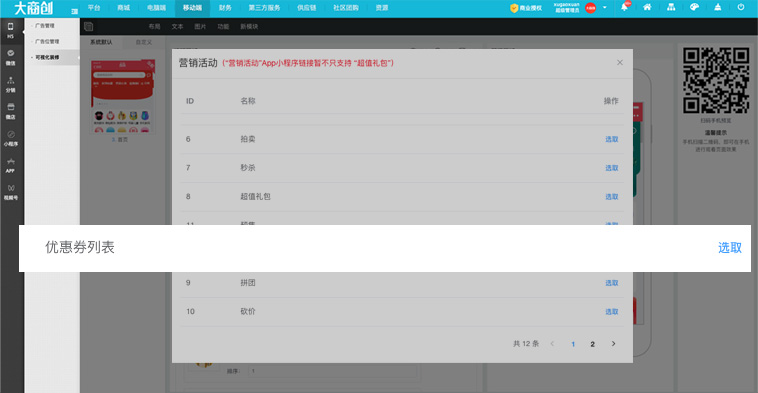Toggle the sidebar collapse icon beside the 大商创 logo
This screenshot has height=393, width=758.
74,11
